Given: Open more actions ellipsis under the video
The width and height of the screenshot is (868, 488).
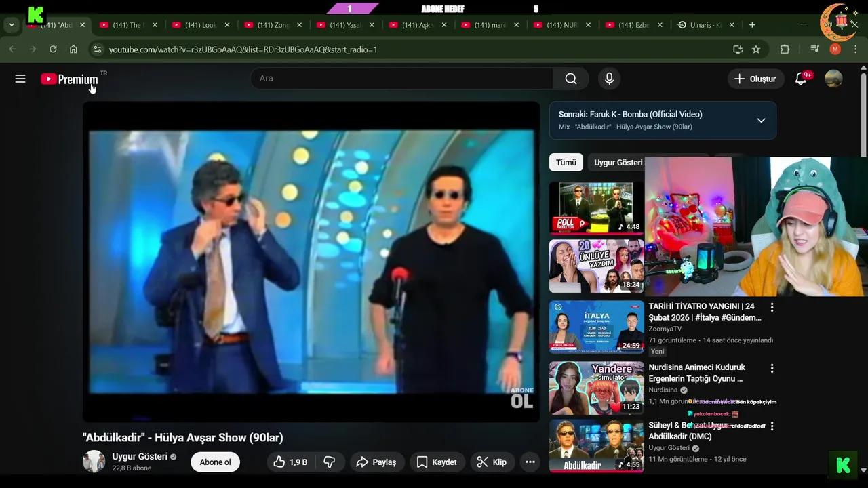Looking at the screenshot, I should [x=530, y=462].
